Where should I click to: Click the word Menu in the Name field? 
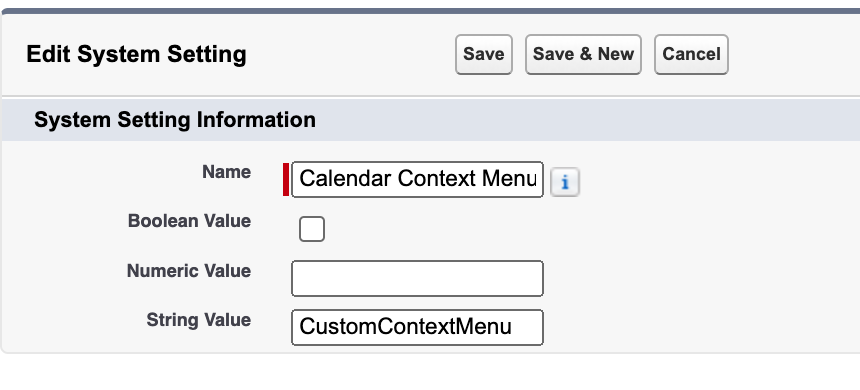pos(509,179)
